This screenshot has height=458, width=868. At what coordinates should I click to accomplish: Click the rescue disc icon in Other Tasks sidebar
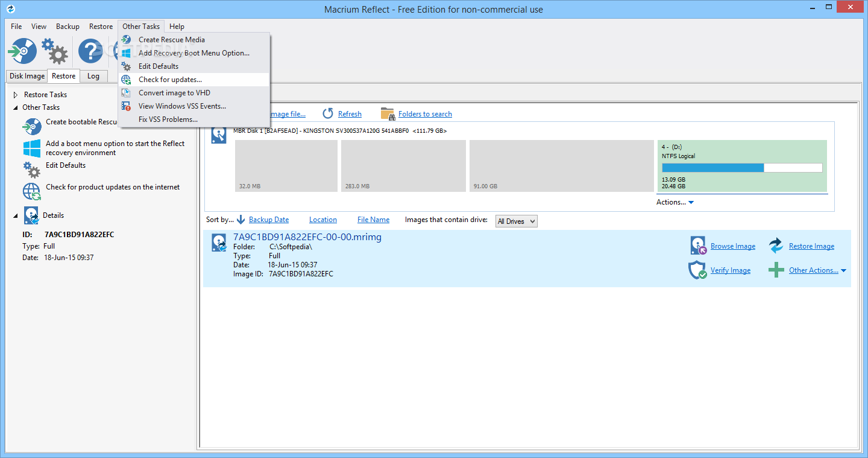[x=32, y=126]
